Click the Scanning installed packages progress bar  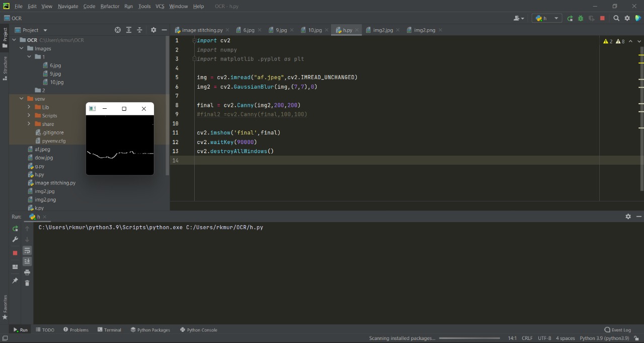469,338
